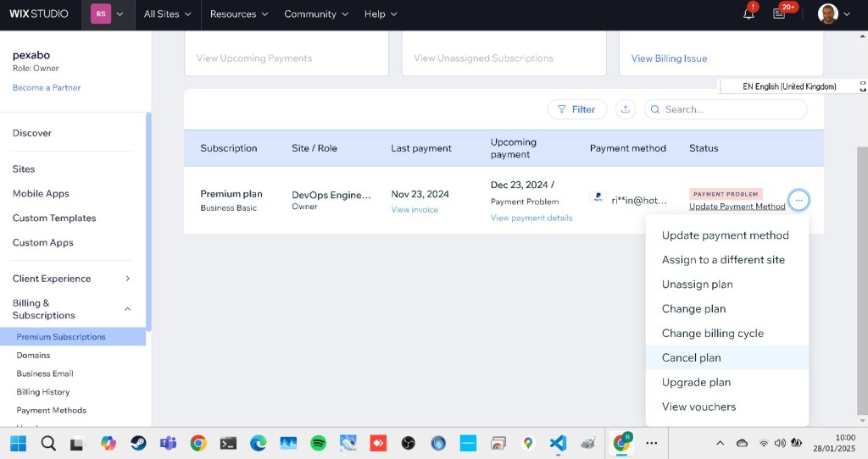The height and width of the screenshot is (459, 868).
Task: Open Business Email in the sidebar
Action: coord(45,373)
